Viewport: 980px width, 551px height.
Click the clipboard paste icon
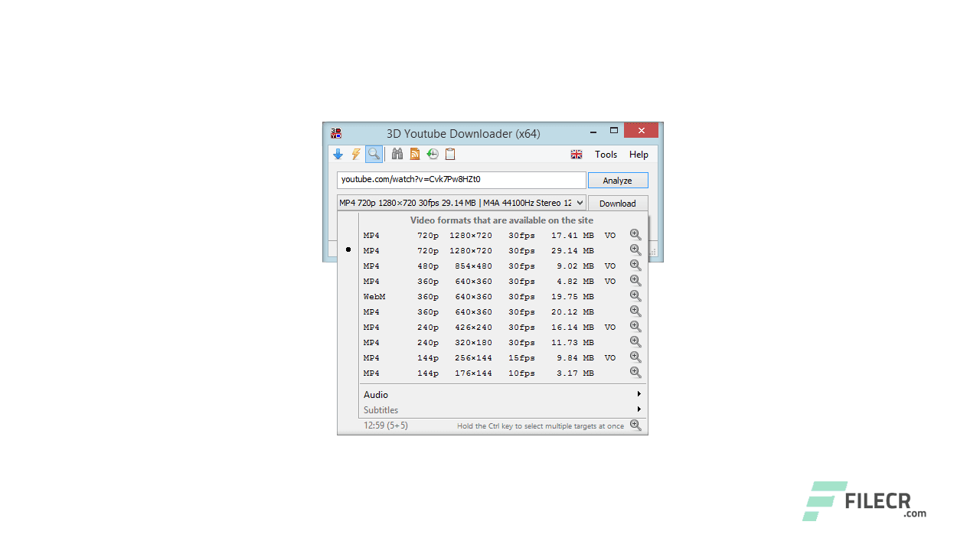click(449, 154)
